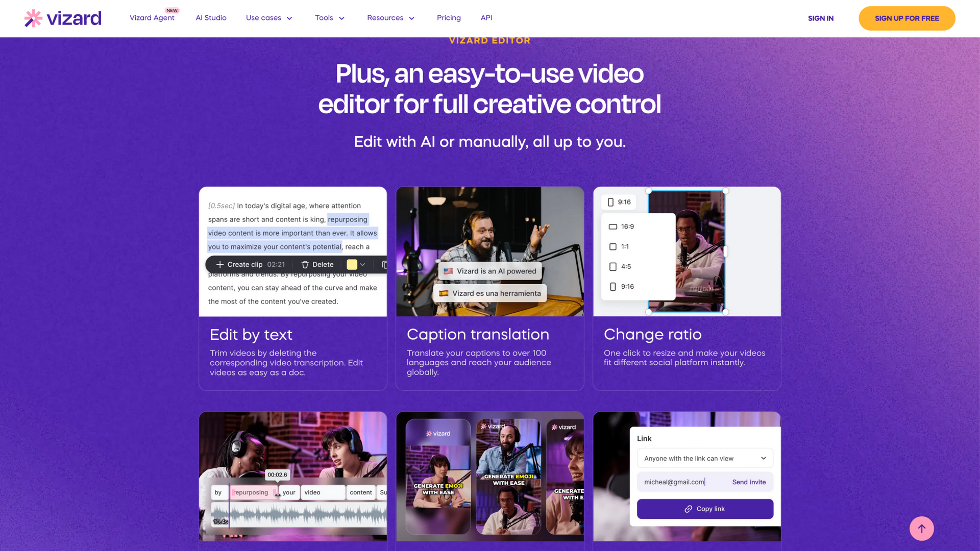Go to AI Studio
Viewport: 980px width, 551px height.
[x=211, y=18]
